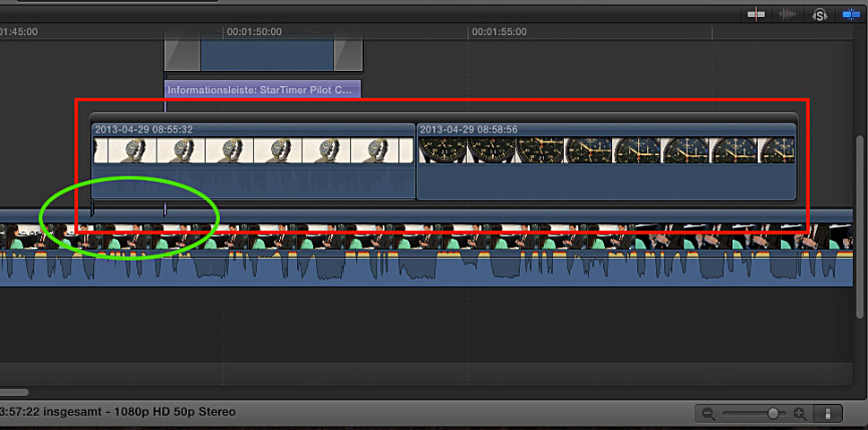Toggle video and audio skimming

(758, 14)
